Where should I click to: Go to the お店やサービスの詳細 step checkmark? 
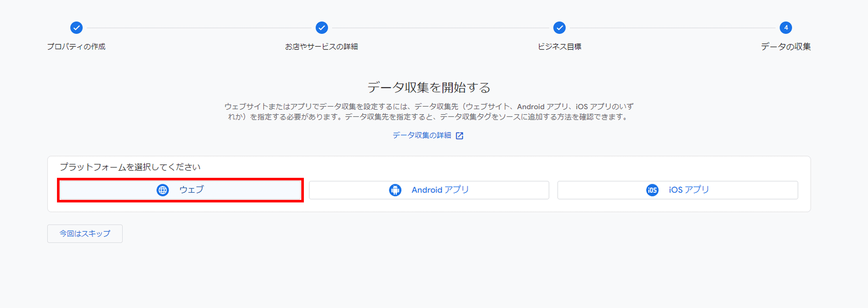tap(322, 28)
